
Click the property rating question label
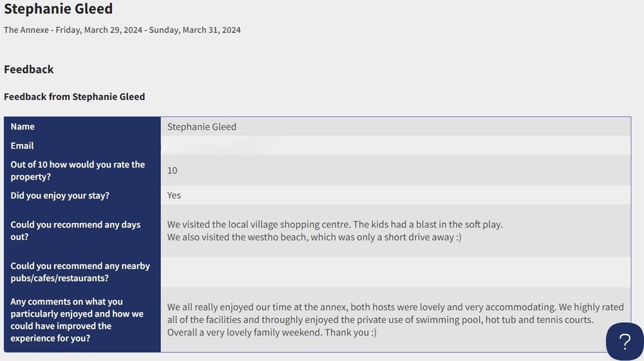pyautogui.click(x=78, y=170)
